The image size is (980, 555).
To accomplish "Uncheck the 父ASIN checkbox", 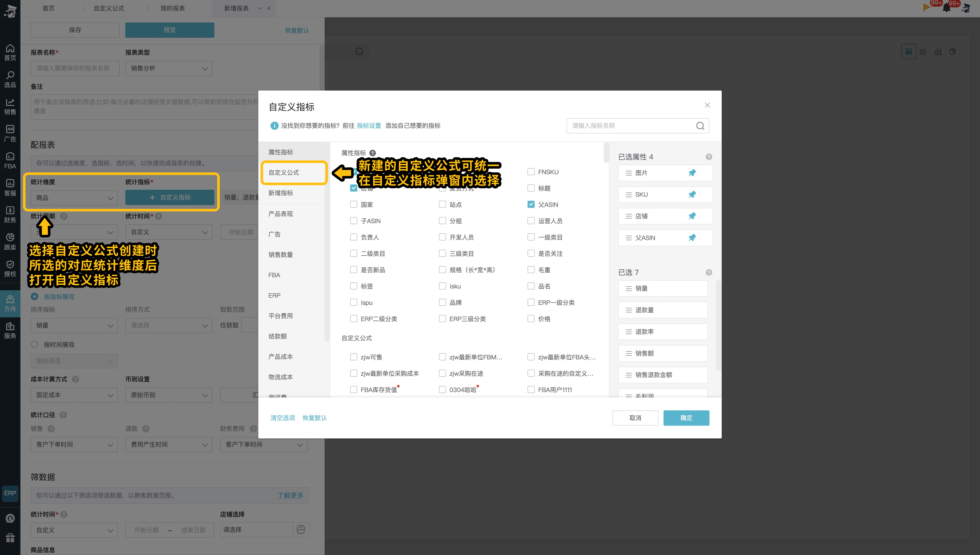I will click(531, 204).
